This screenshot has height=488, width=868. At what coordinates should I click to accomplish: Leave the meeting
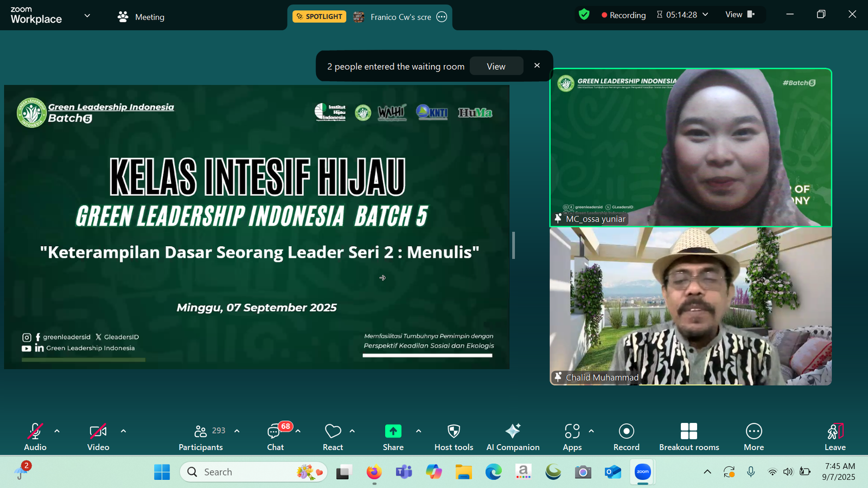[x=835, y=437]
